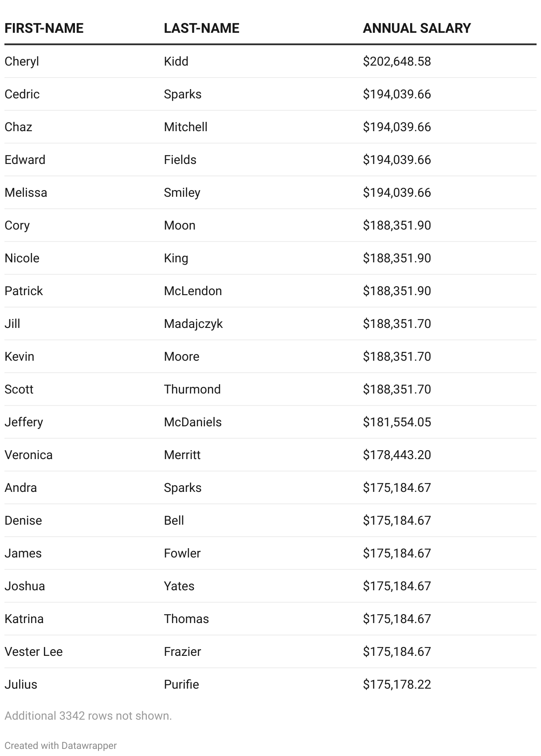
Task: Click the ANNUAL SALARY column header
Action: [417, 28]
